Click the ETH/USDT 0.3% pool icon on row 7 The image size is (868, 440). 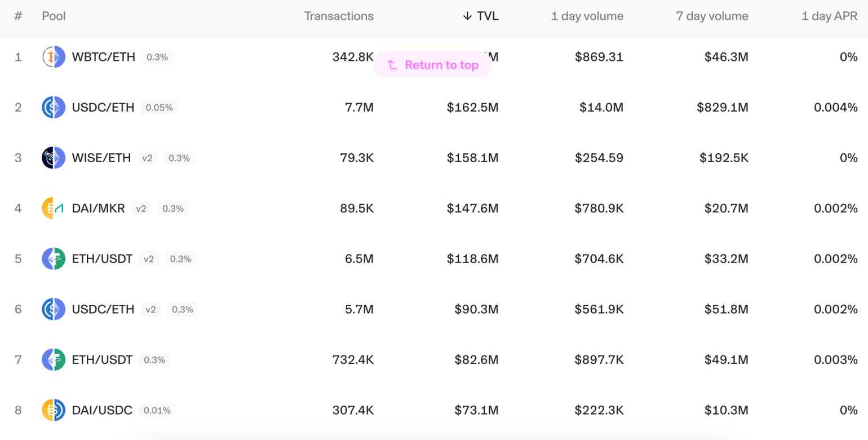coord(53,359)
